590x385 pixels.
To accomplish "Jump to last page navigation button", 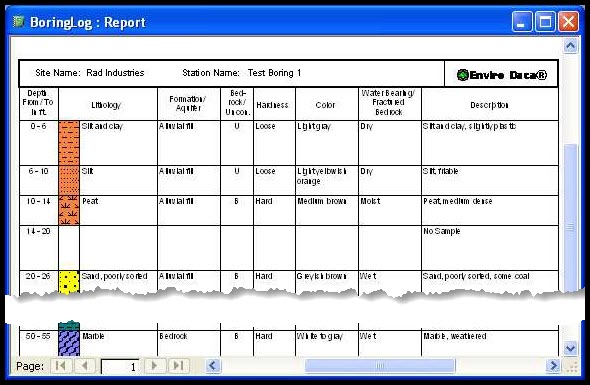I will [x=178, y=365].
